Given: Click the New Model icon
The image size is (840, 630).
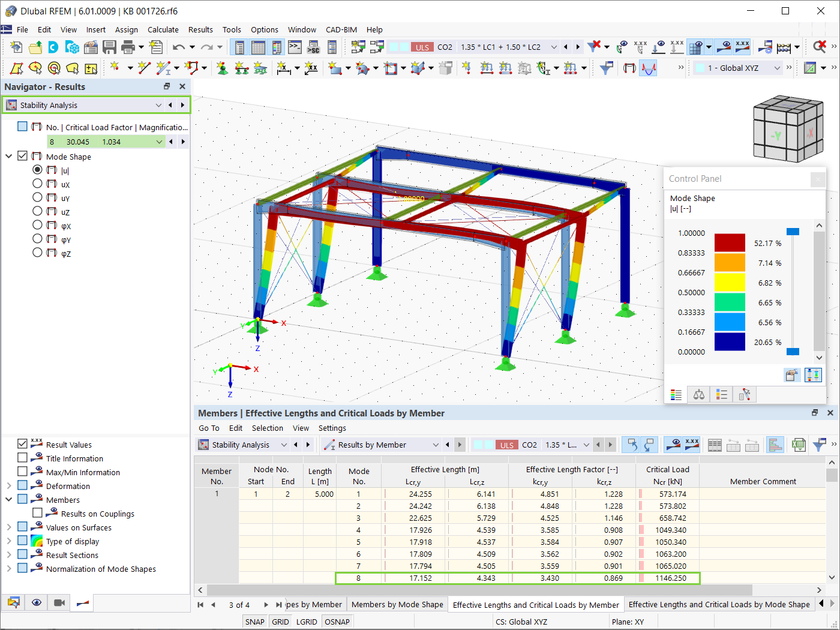Looking at the screenshot, I should [17, 47].
